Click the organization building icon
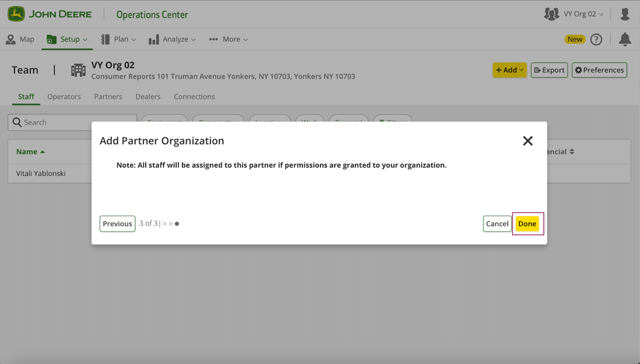 pos(78,70)
